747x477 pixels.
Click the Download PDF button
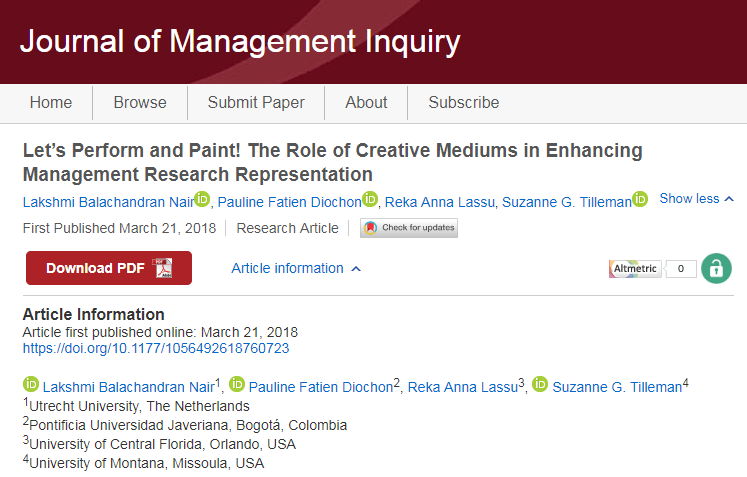108,268
